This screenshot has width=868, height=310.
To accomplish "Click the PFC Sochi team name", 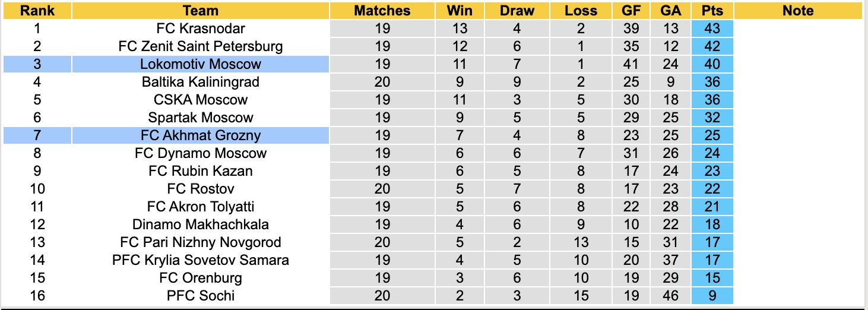I will tap(201, 296).
